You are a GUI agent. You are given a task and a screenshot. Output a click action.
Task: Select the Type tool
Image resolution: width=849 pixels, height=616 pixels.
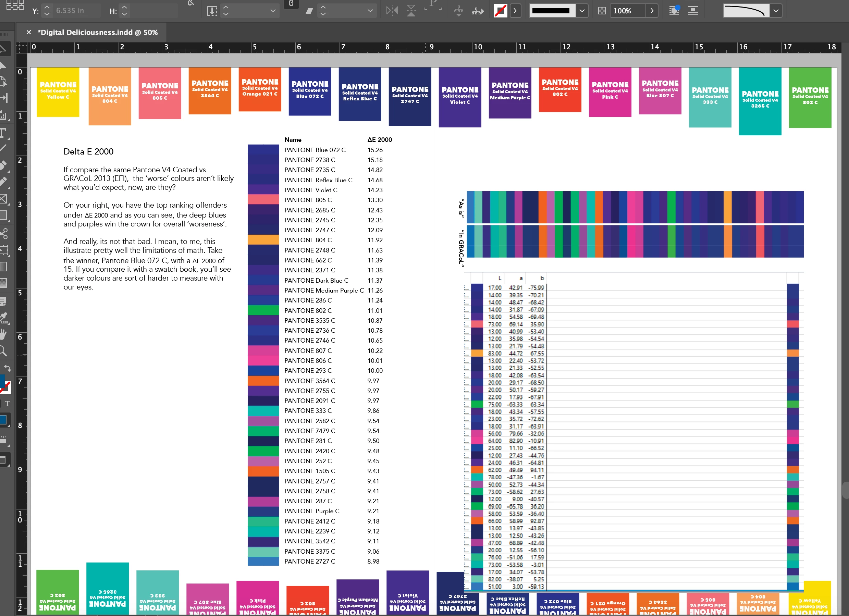[4, 133]
